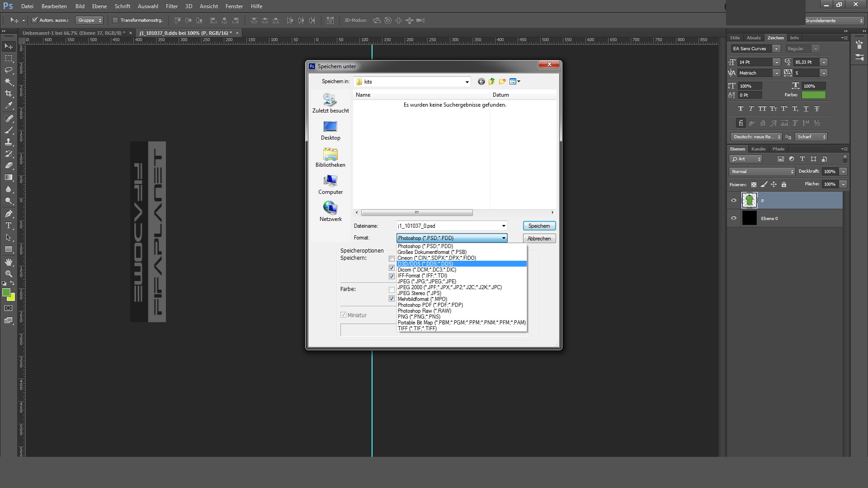Select the Eyedropper tool
This screenshot has height=488, width=868.
pos(9,106)
